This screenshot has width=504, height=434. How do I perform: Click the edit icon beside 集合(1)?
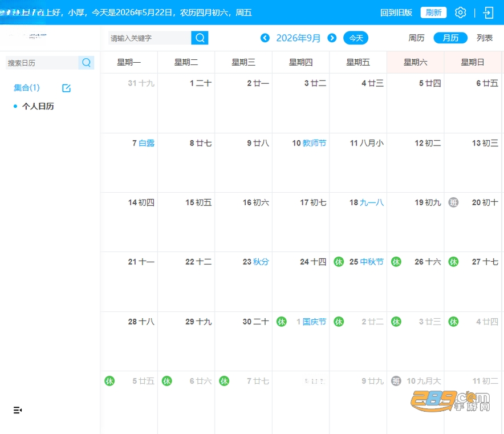[x=66, y=88]
